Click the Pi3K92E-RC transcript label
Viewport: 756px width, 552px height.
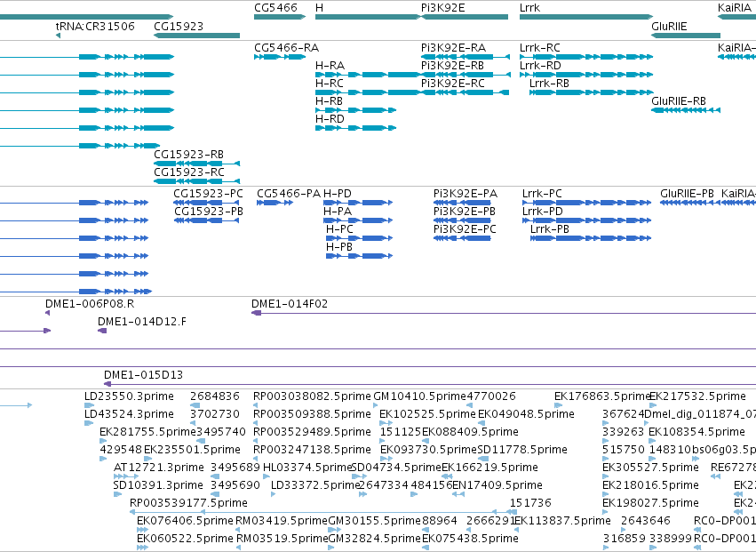point(453,84)
